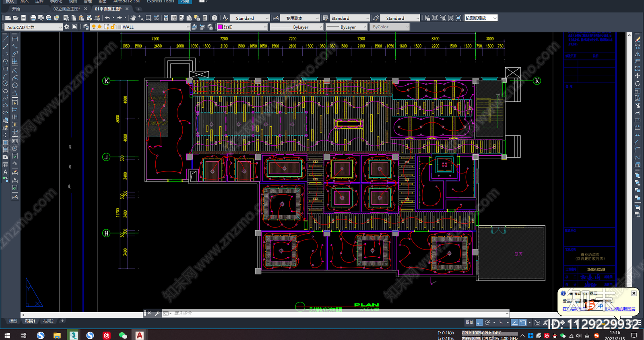Click the Help question mark icon
This screenshot has width=644, height=340.
click(215, 18)
